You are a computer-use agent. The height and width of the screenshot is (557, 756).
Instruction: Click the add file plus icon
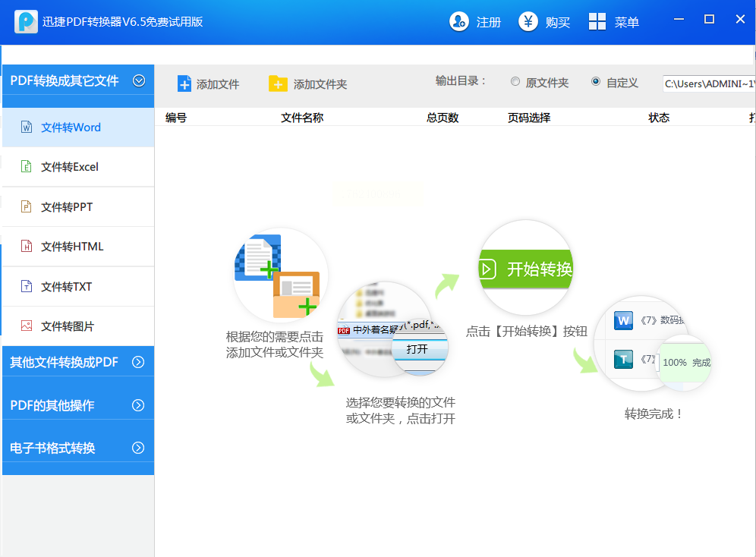[184, 84]
